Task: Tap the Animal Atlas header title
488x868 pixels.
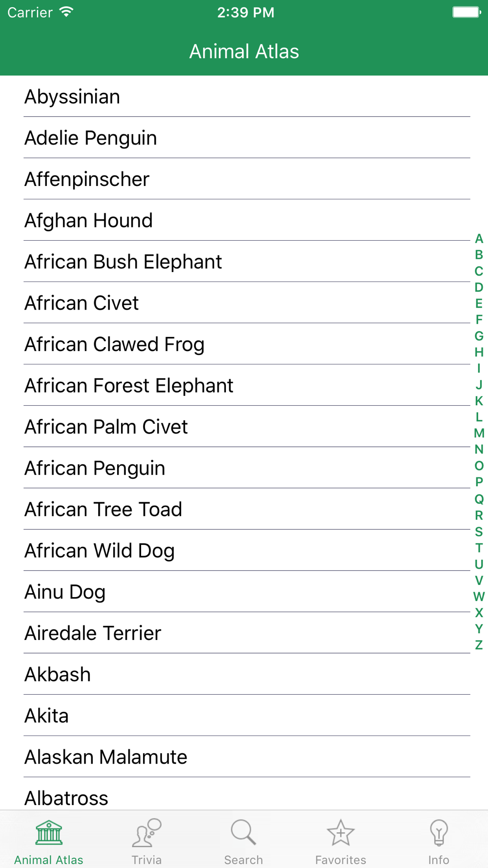Action: click(244, 51)
